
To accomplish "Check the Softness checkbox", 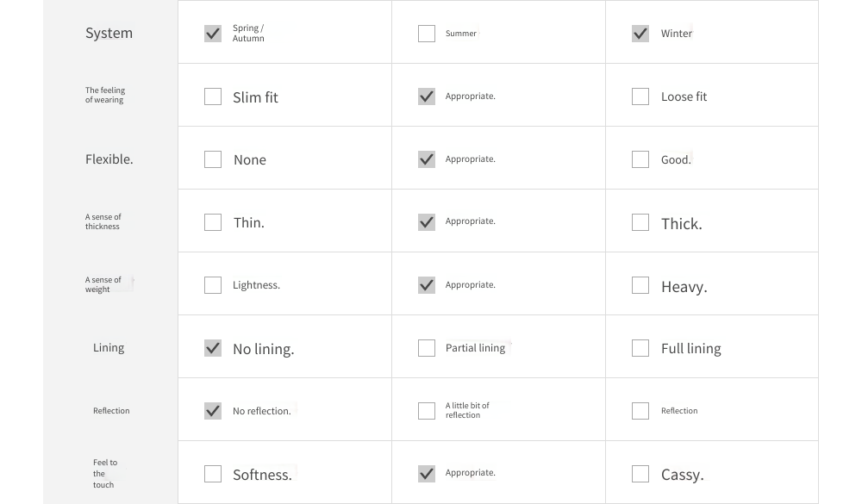I will (213, 474).
